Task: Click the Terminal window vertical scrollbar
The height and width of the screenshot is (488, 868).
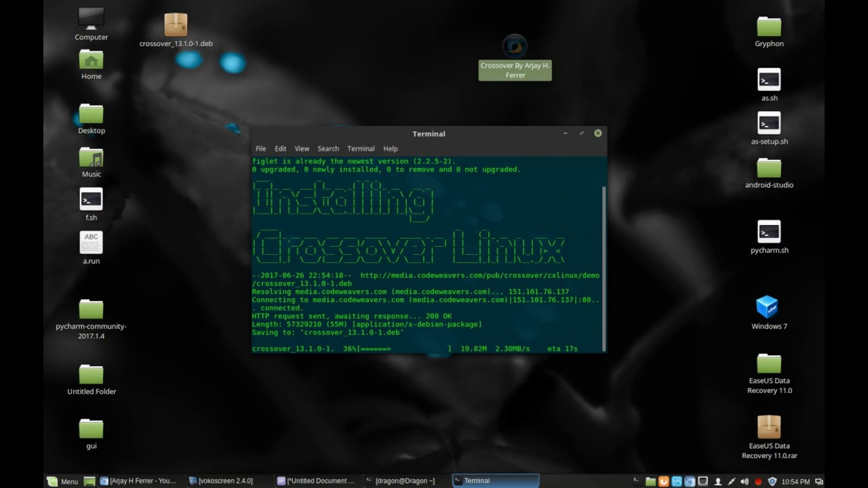Action: 604,268
